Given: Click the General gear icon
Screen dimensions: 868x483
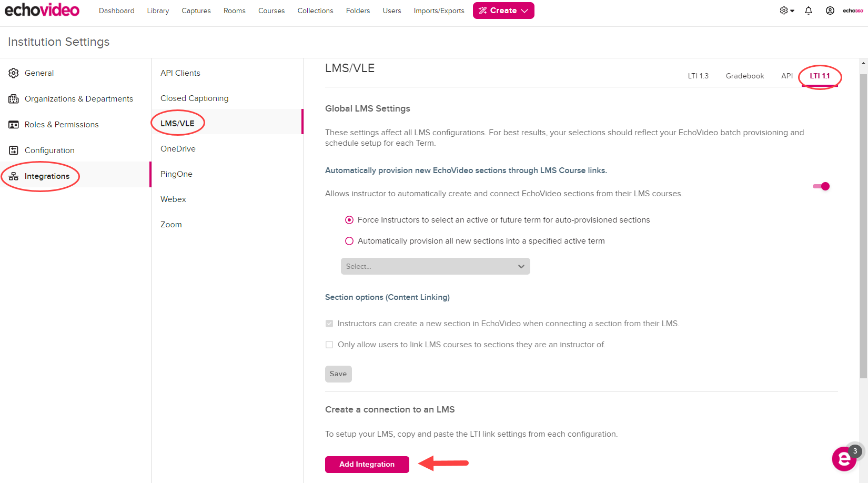Looking at the screenshot, I should click(14, 73).
